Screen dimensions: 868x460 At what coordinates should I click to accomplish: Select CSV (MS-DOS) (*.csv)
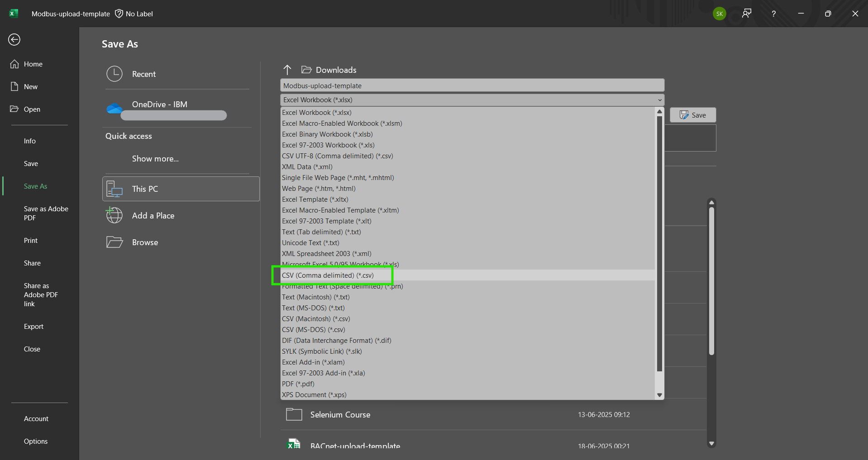coord(467,330)
